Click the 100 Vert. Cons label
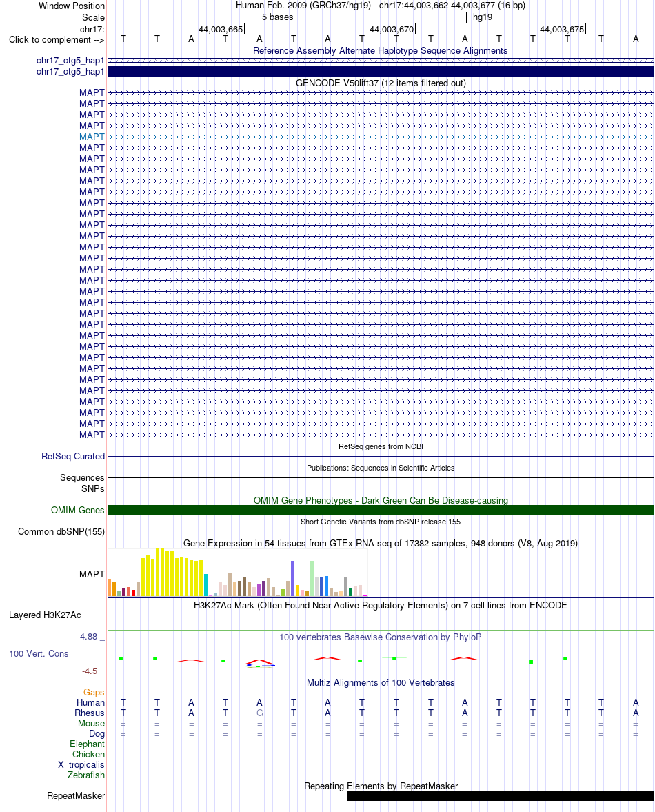 [39, 653]
